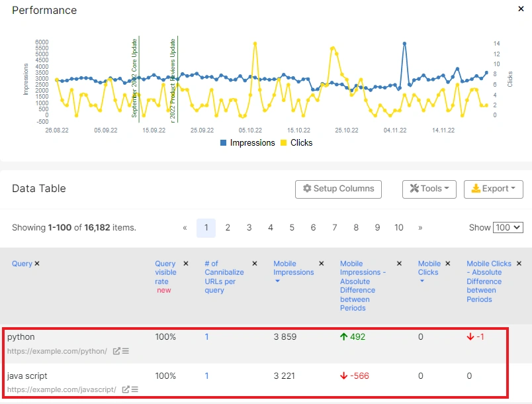The height and width of the screenshot is (404, 532).
Task: Click the Export button
Action: (x=494, y=189)
